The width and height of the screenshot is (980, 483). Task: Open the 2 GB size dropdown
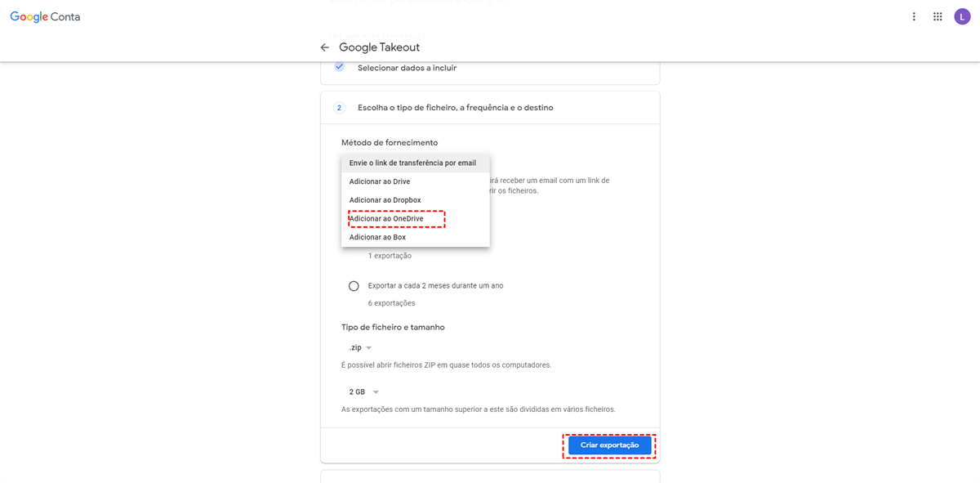click(x=364, y=392)
